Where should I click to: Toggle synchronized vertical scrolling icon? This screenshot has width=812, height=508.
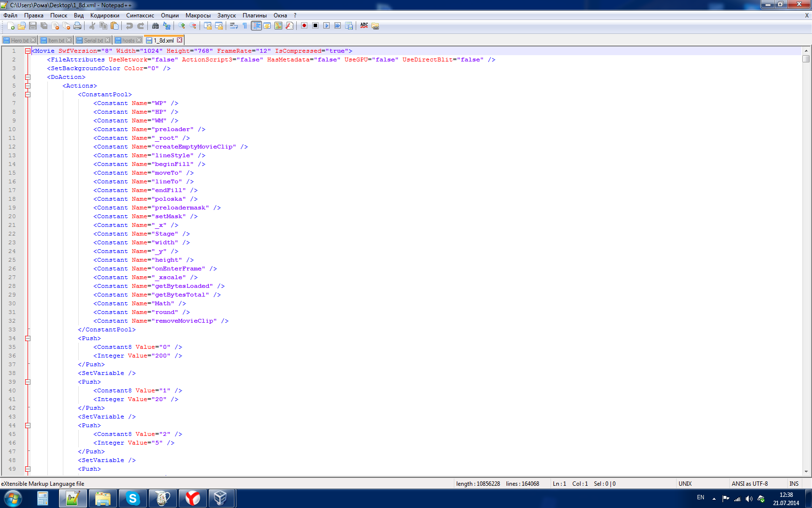coord(207,26)
